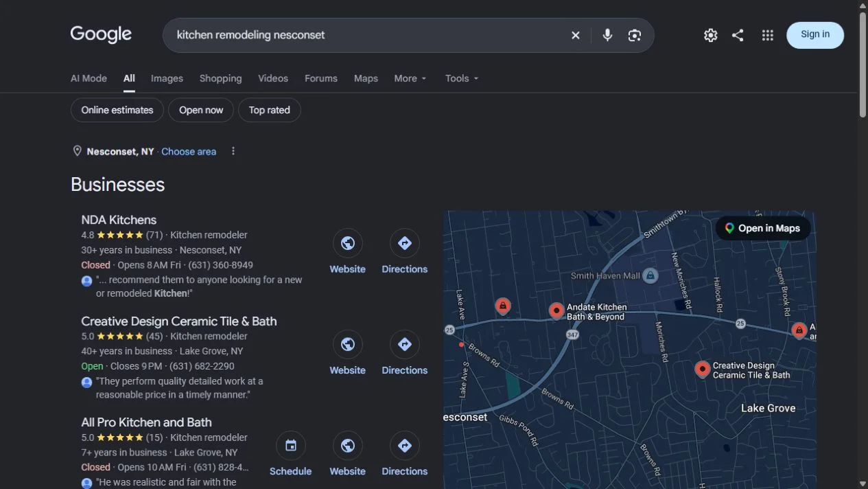Click the Businesses heading
868x489 pixels.
tap(117, 185)
